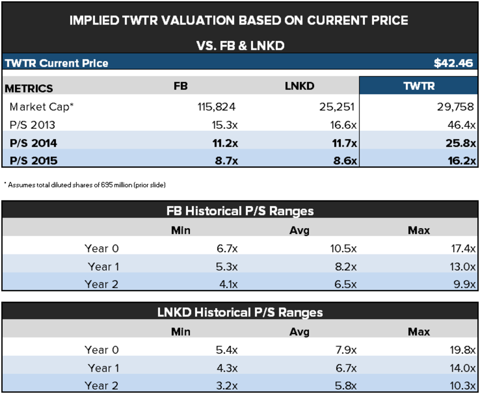
Task: Select FB Year 2 Min value 4.1x
Action: 228,284
